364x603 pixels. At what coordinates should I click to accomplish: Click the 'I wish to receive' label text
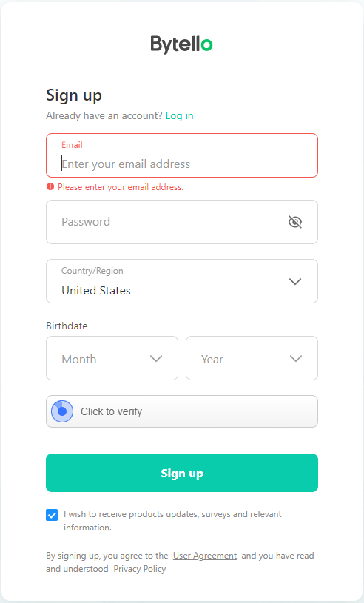coord(172,521)
